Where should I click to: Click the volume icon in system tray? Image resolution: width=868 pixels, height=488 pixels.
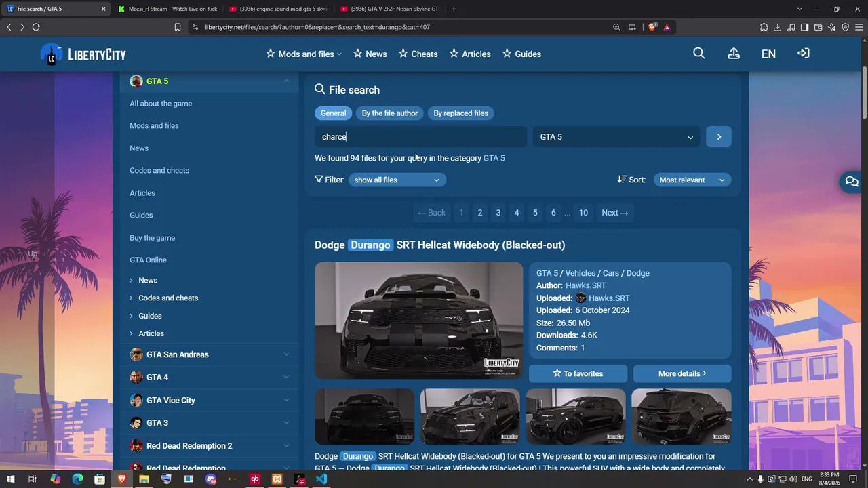[793, 479]
